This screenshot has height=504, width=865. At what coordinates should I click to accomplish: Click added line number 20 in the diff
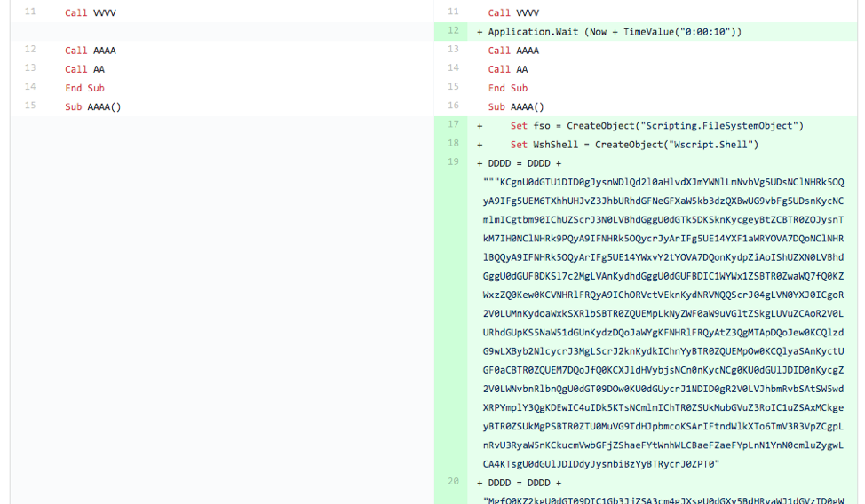tap(453, 482)
